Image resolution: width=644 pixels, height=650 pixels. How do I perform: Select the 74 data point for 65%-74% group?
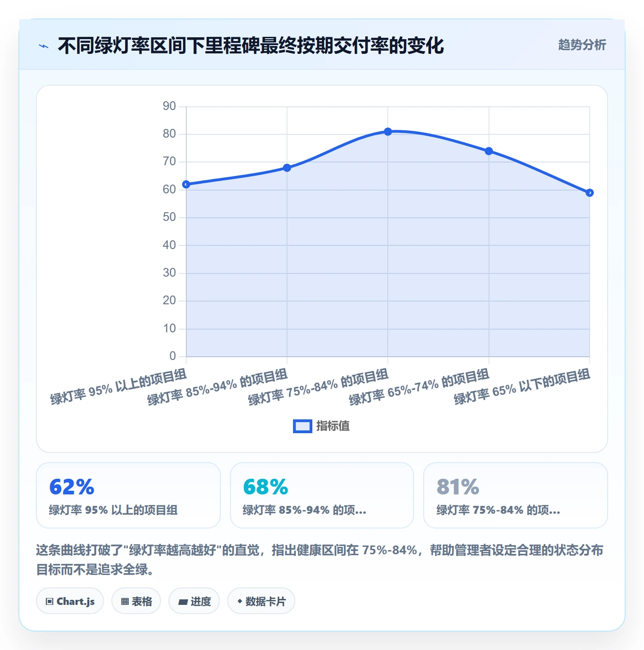click(489, 151)
